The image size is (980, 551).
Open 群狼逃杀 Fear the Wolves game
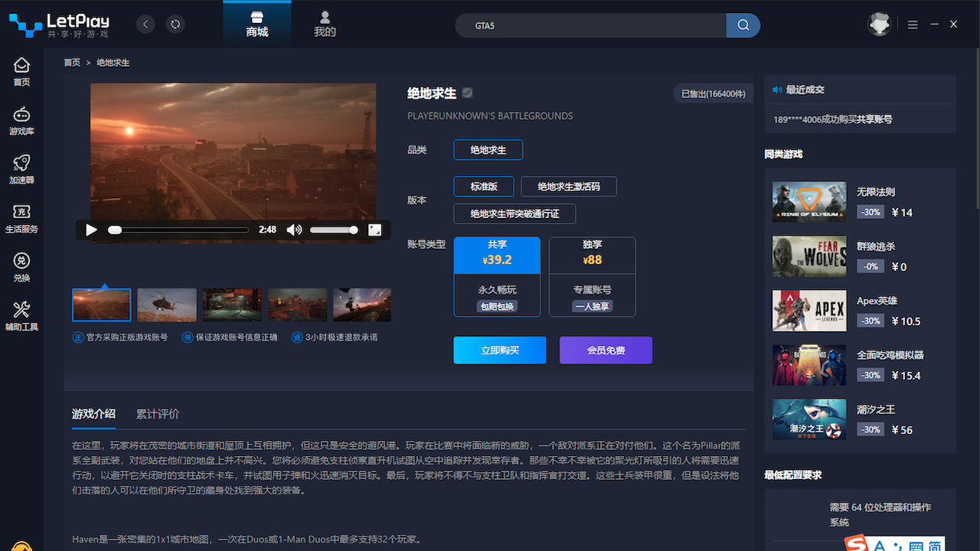(x=860, y=256)
